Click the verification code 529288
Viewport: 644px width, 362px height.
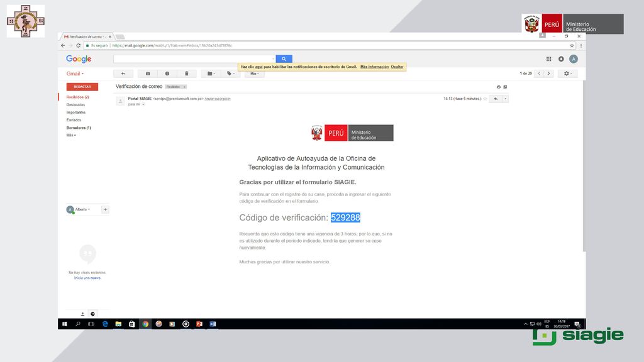pos(345,217)
